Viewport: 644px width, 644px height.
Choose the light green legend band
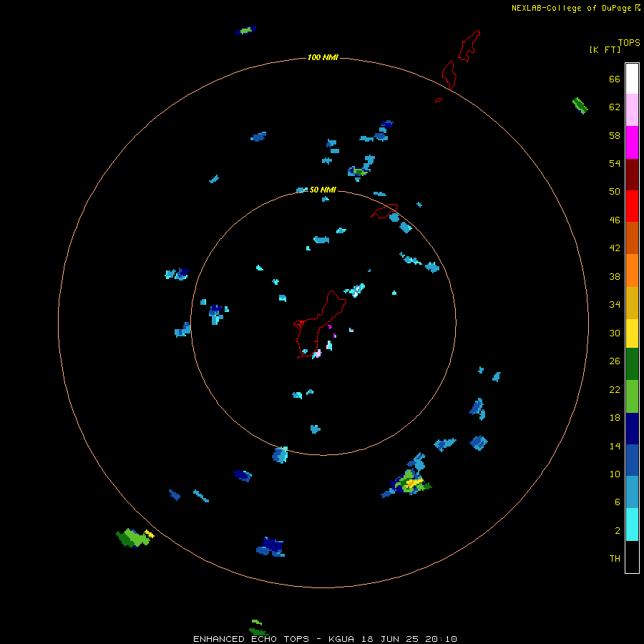pos(632,396)
